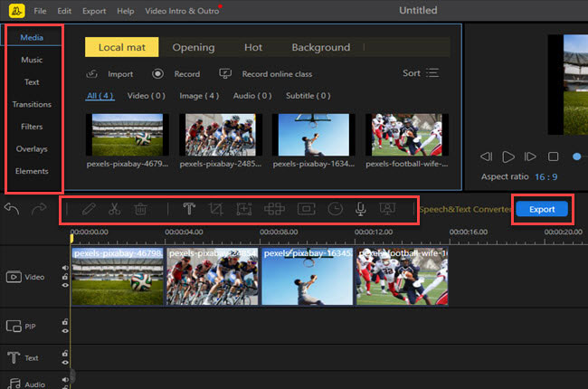Mute the Audio track speaker
The image size is (588, 389).
(65, 380)
